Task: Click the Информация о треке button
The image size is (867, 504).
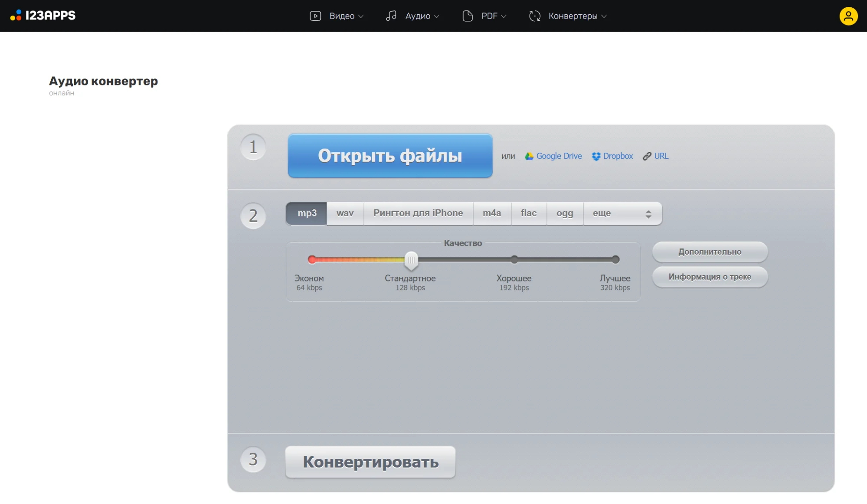Action: pyautogui.click(x=710, y=277)
